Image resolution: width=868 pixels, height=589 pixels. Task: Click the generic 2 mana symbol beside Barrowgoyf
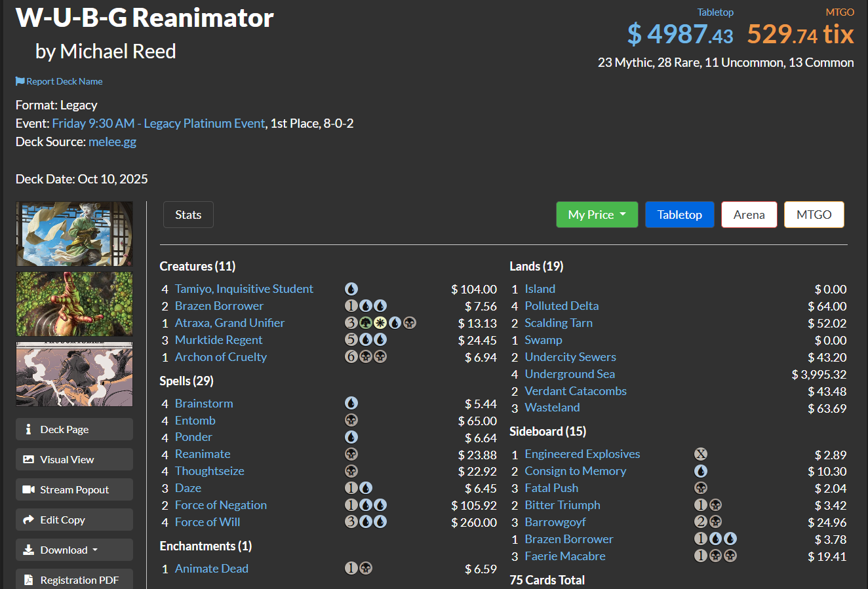tap(701, 522)
